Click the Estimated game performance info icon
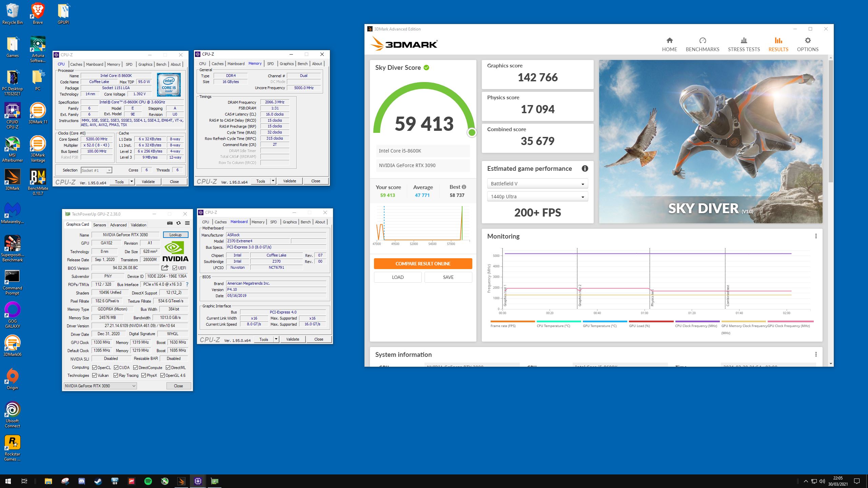This screenshot has height=488, width=868. [x=585, y=168]
